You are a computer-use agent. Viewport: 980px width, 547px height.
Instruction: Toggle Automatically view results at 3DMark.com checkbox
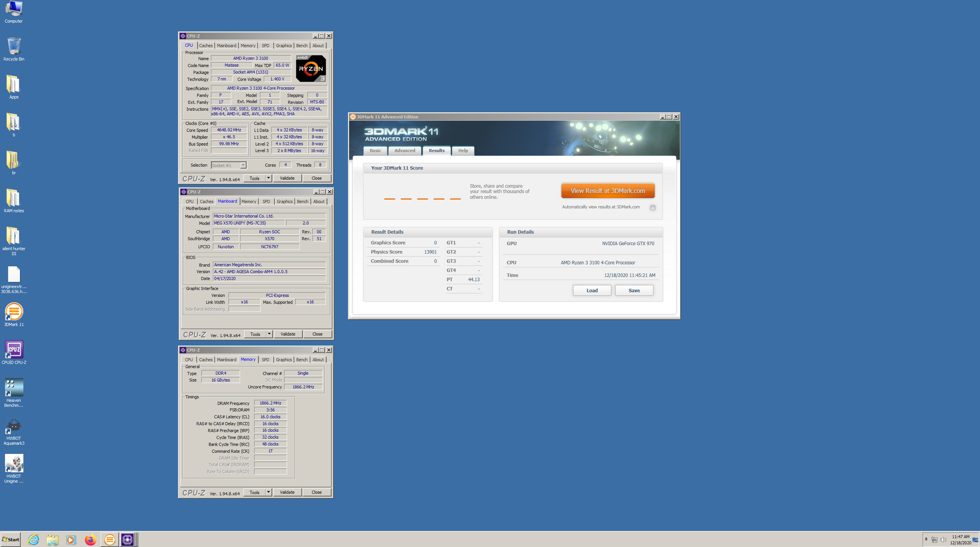click(653, 208)
